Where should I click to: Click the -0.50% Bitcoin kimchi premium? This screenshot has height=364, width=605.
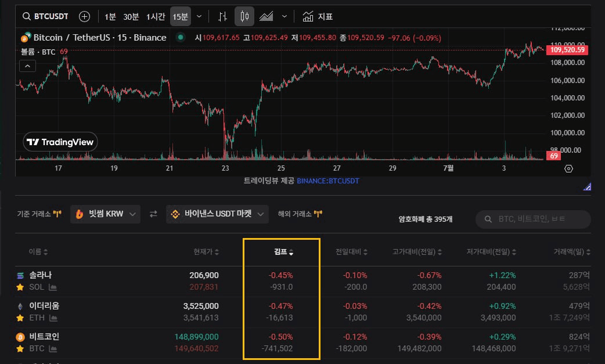tap(280, 337)
